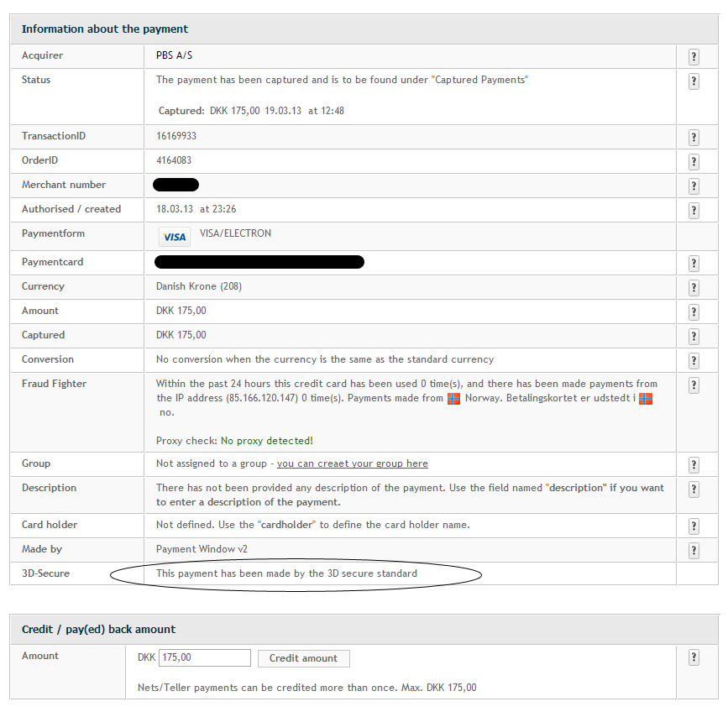Click the Currency row help icon
The width and height of the screenshot is (728, 712).
click(694, 288)
